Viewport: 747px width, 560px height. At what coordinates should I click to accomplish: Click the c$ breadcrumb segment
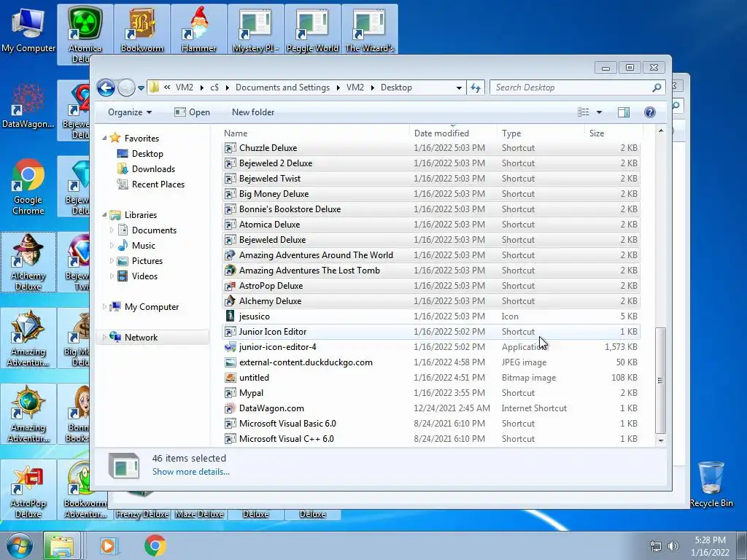point(214,87)
